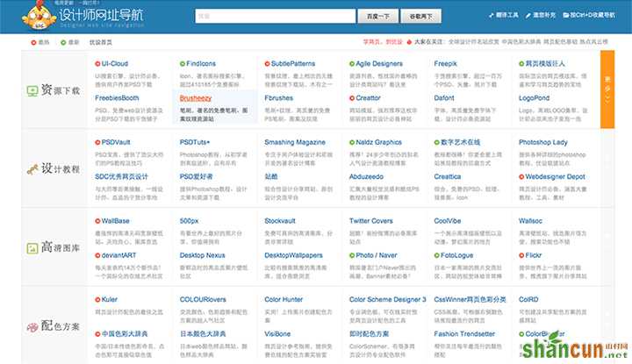Click the Baidu search button
This screenshot has height=364, width=632.
pos(377,16)
